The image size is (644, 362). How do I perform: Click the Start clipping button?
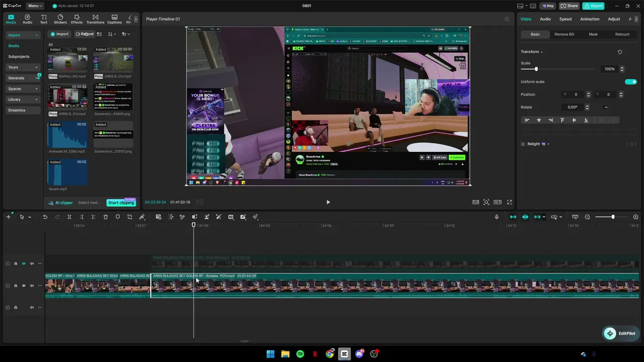[121, 203]
